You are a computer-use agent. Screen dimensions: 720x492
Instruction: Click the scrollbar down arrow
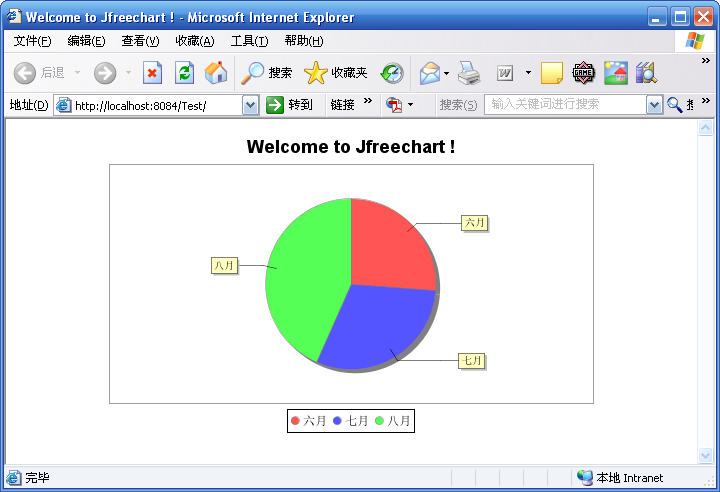[705, 455]
